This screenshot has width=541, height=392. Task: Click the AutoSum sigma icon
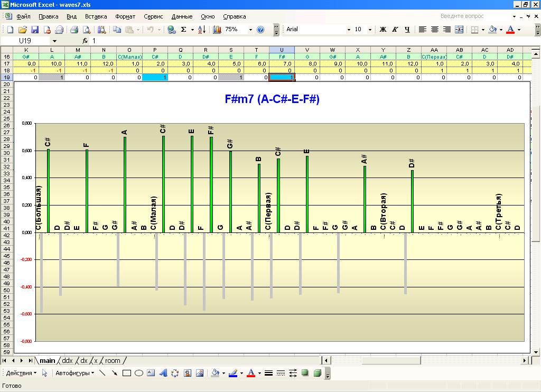coord(183,30)
